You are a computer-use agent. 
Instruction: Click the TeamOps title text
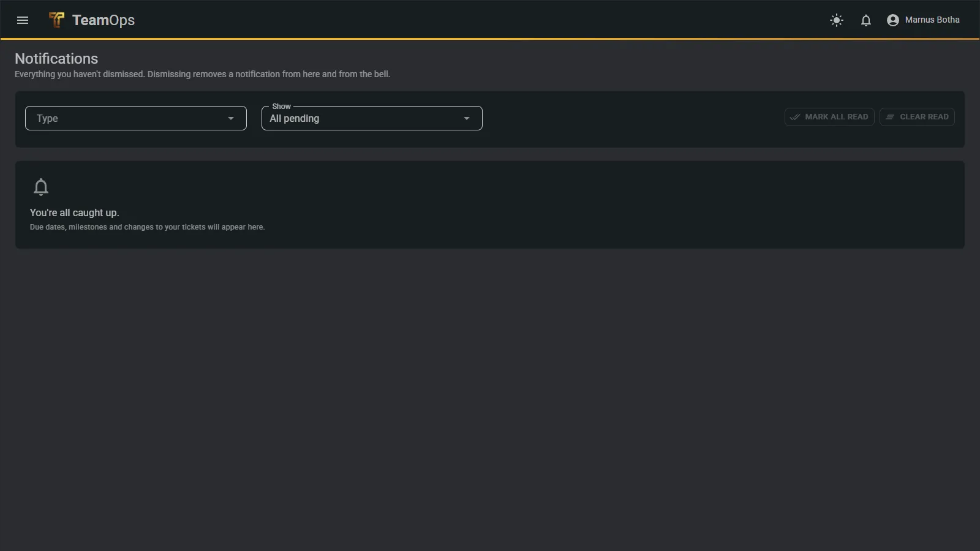point(104,20)
